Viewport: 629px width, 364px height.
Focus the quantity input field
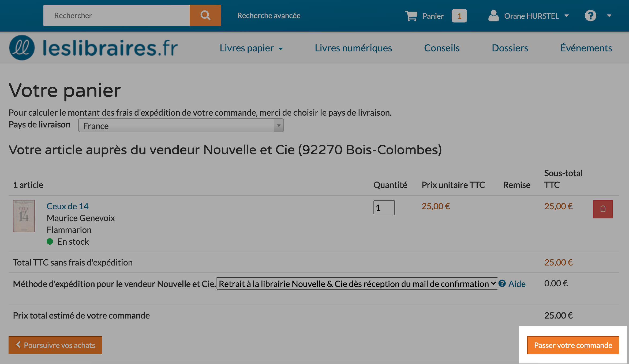click(x=384, y=208)
